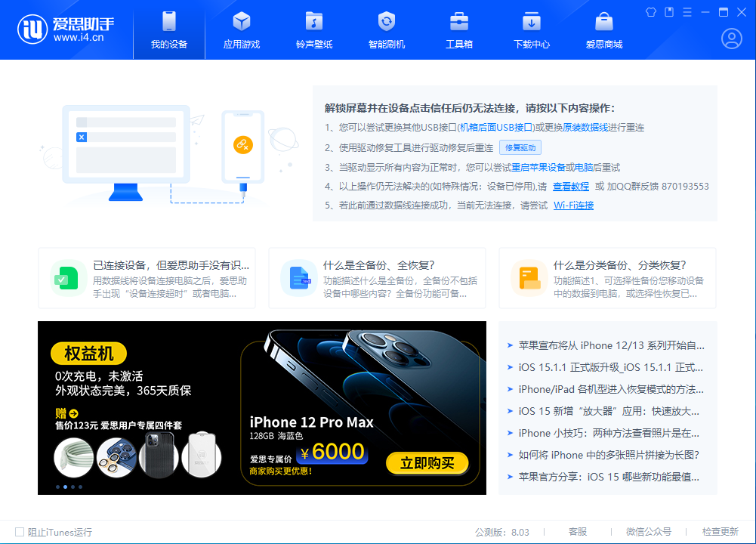
Task: Open the 应用游戏 cube icon
Action: [x=242, y=21]
